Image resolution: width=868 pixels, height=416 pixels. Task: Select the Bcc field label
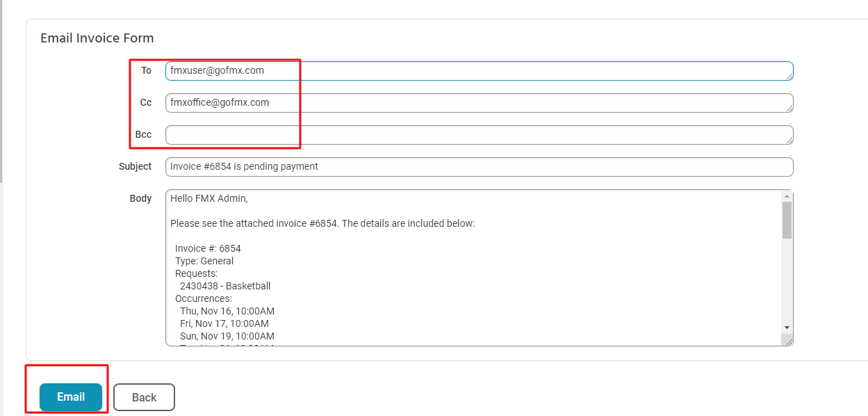click(143, 134)
